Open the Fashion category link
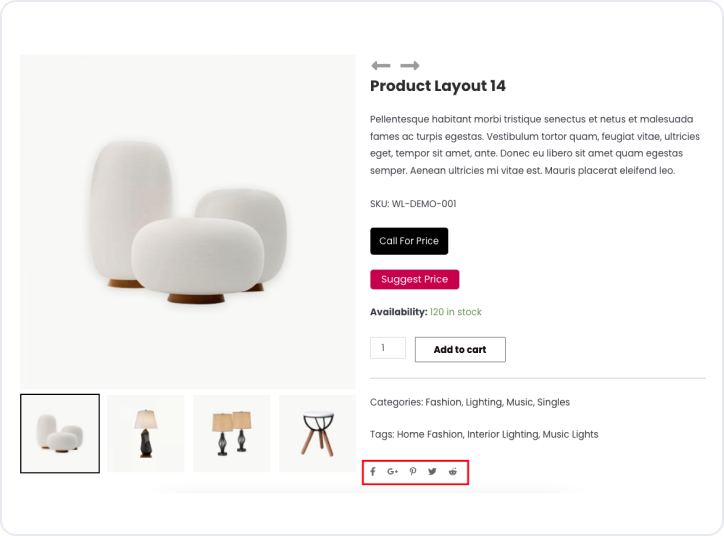The width and height of the screenshot is (724, 536). [x=443, y=402]
